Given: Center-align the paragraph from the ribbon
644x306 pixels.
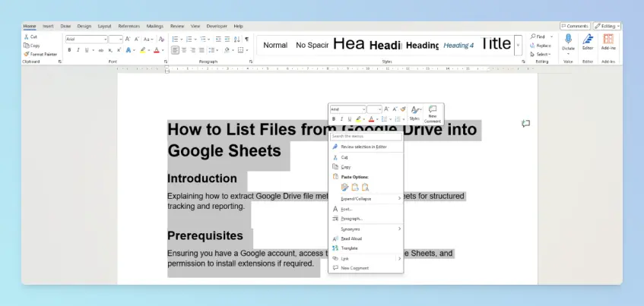Looking at the screenshot, I should point(184,50).
